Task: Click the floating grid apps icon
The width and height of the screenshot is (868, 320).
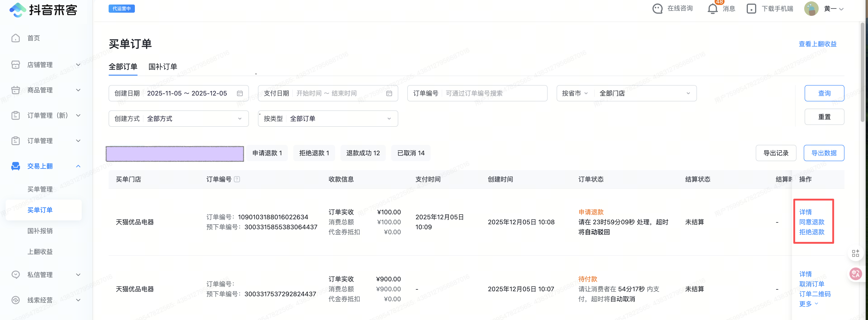Action: tap(855, 253)
